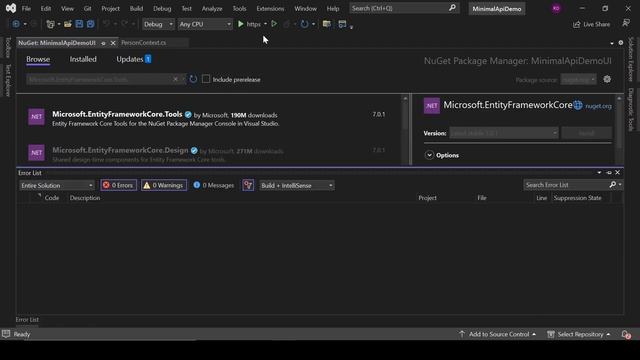Click the Error List filter funnel icon
Screen dimensions: 640x360
tap(248, 185)
